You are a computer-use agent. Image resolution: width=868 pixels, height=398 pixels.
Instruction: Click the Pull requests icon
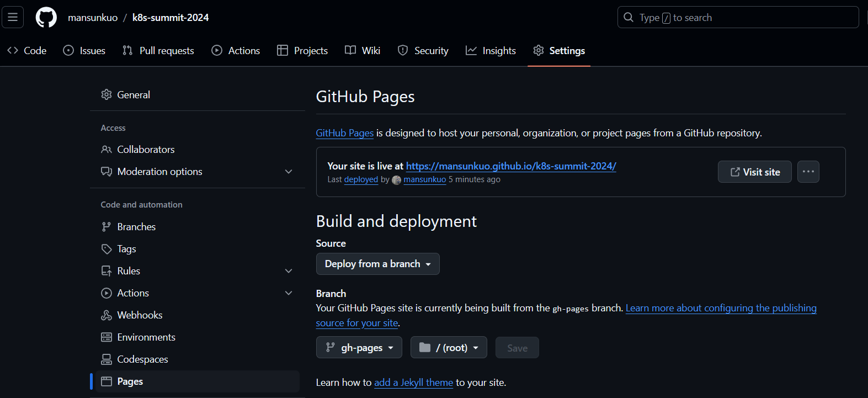point(127,50)
